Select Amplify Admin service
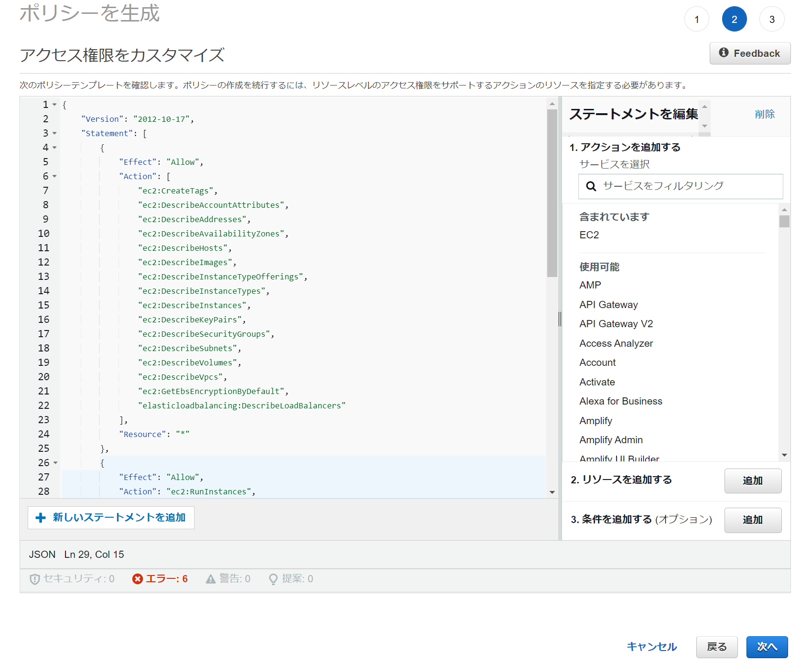The image size is (811, 672). [611, 440]
